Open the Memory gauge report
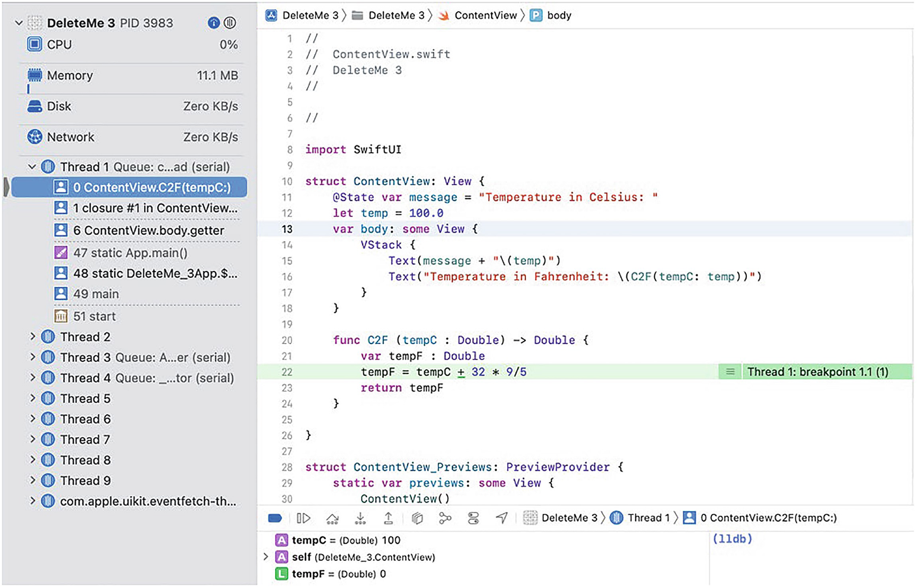917x588 pixels. [x=132, y=75]
